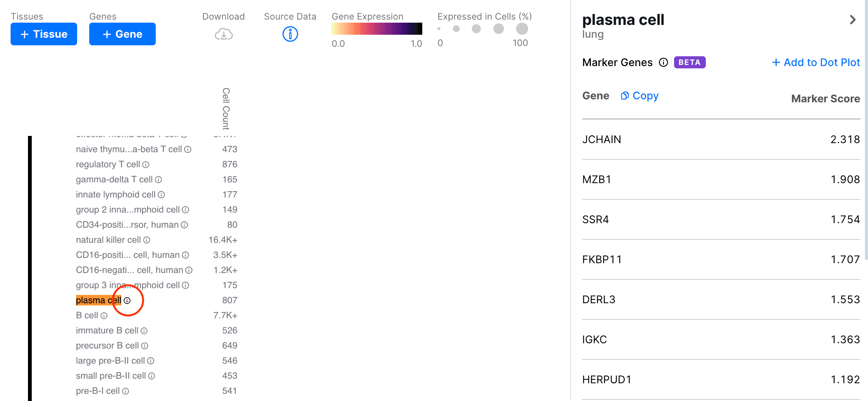868x401 pixels.
Task: Collapse the plasma cell side panel
Action: (x=852, y=20)
